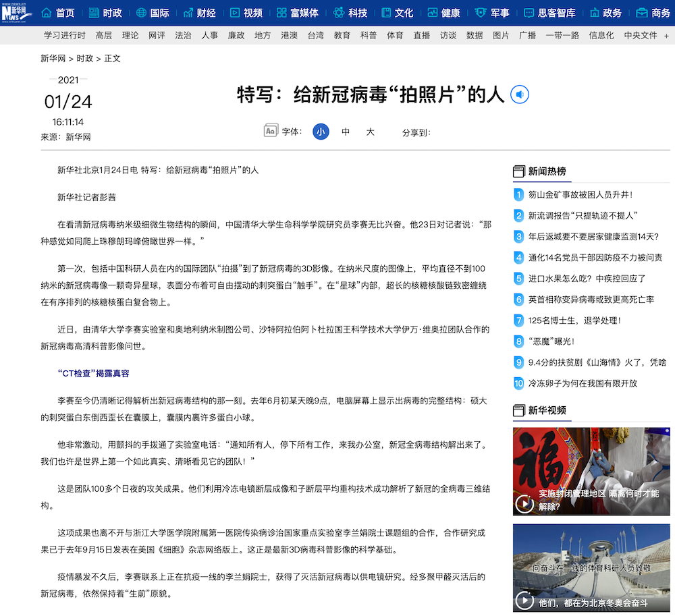Click the 政务 building icon
Image resolution: width=675 pixels, height=616 pixels.
595,13
